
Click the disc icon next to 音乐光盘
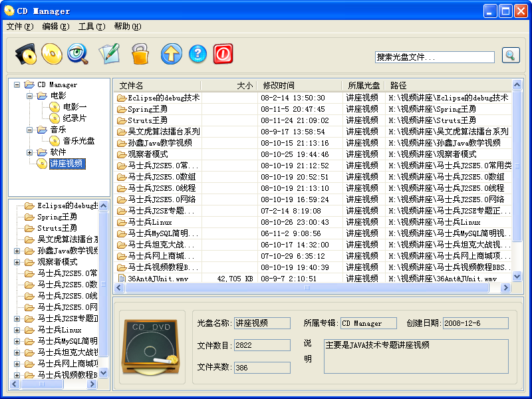(x=55, y=141)
